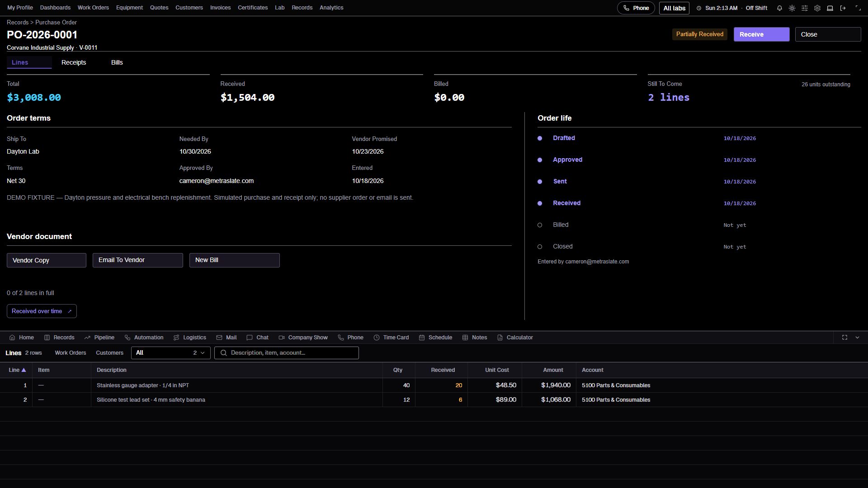Sort by the Line column header
Image resolution: width=868 pixels, height=488 pixels.
(x=17, y=370)
